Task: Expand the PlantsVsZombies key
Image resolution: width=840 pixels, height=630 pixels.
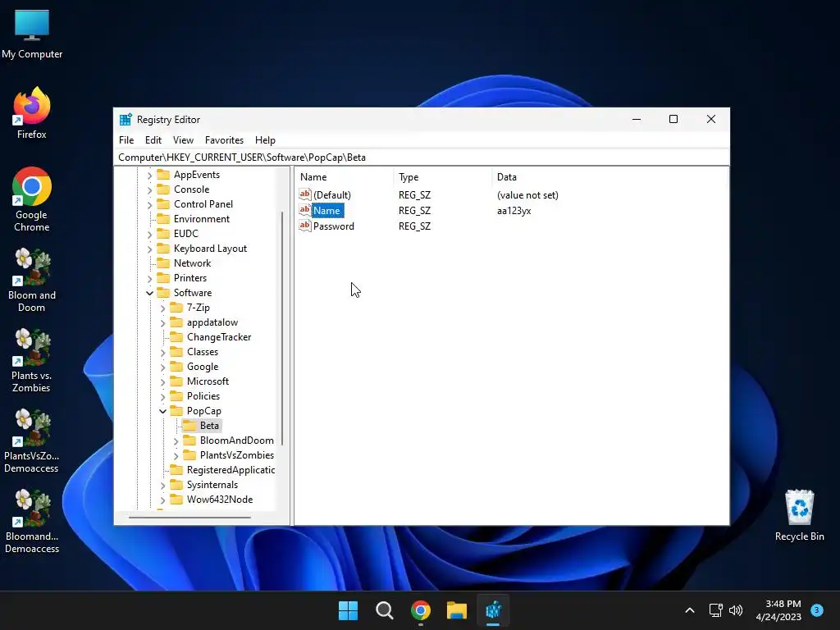Action: [176, 456]
